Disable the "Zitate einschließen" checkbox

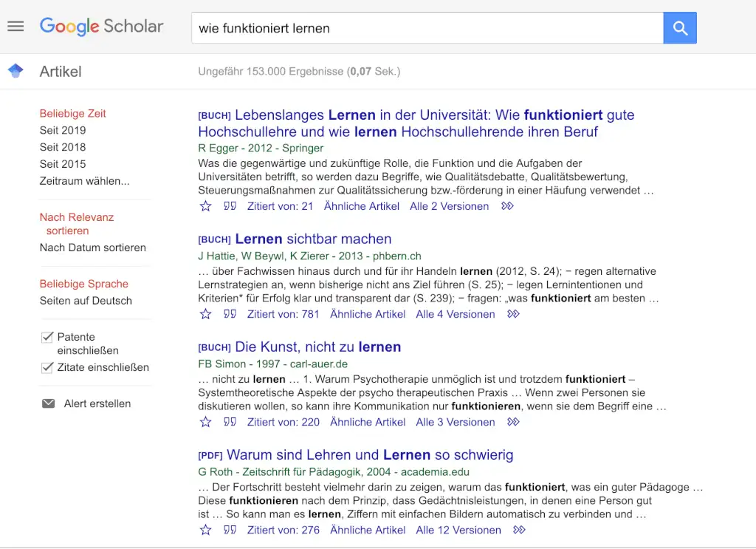(47, 367)
